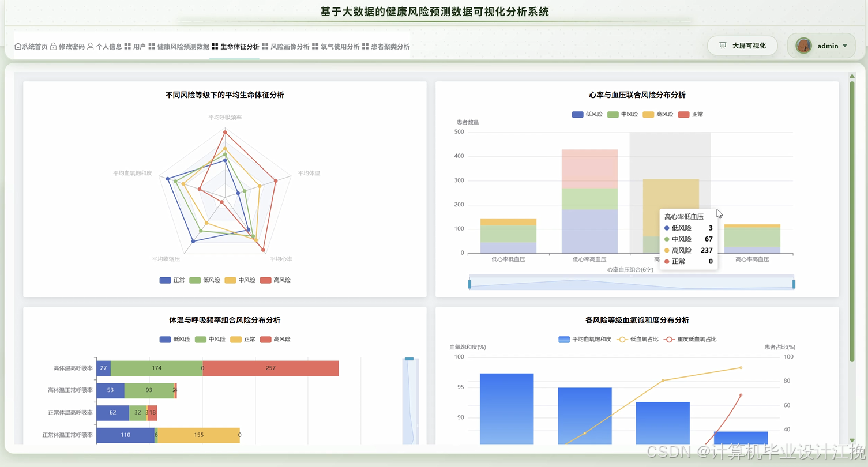Click 平均体温 radar axis label
Screen dimensions: 868x467
coord(309,173)
